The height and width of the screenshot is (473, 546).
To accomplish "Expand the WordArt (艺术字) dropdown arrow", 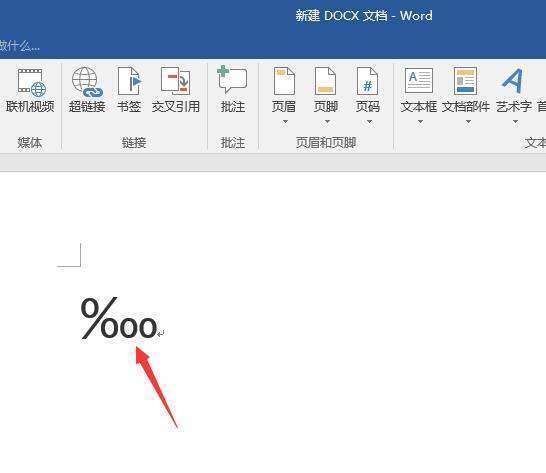I will coord(515,122).
